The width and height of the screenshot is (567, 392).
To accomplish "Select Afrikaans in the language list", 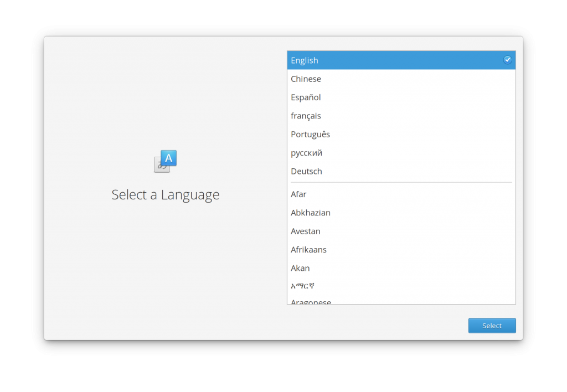I will pos(308,250).
